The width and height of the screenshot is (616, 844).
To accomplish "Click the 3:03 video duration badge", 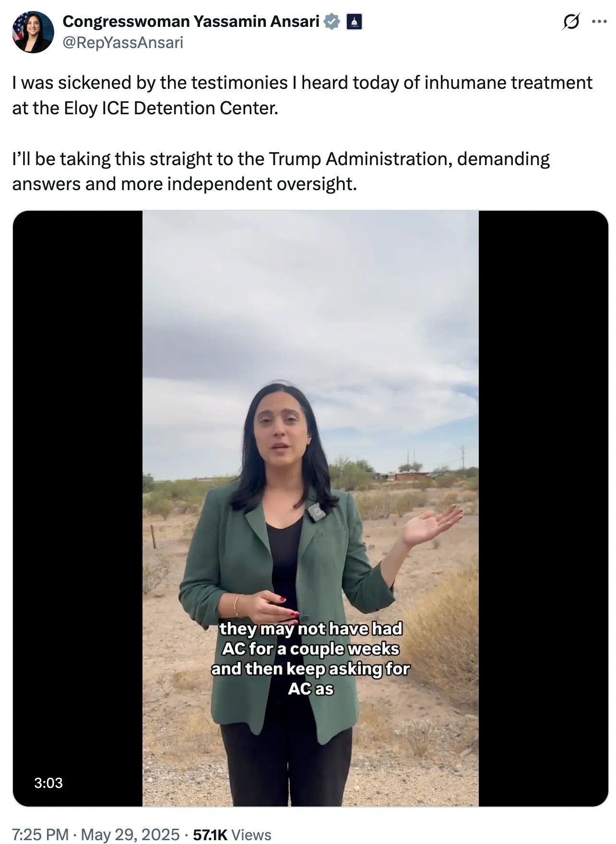I will click(48, 783).
